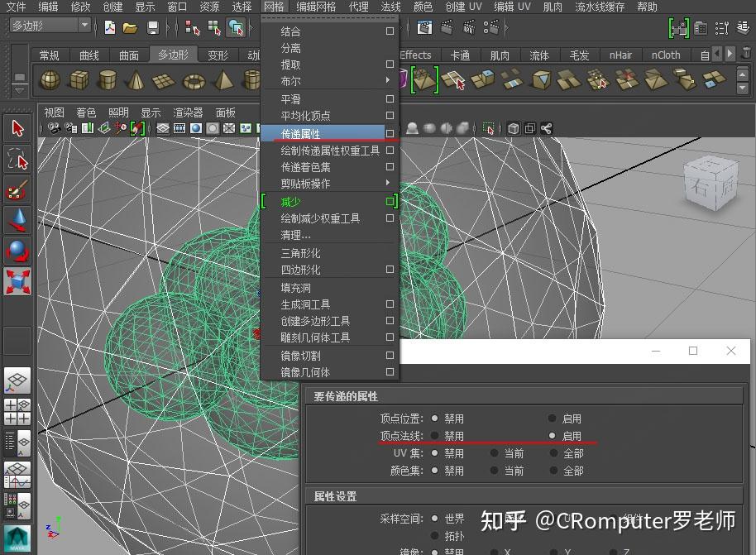
Task: Switch to the nCloth shelf tab
Action: click(666, 55)
